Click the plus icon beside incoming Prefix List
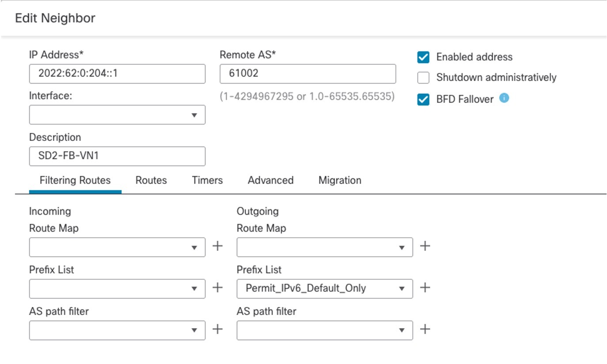This screenshot has width=607, height=364. 218,288
